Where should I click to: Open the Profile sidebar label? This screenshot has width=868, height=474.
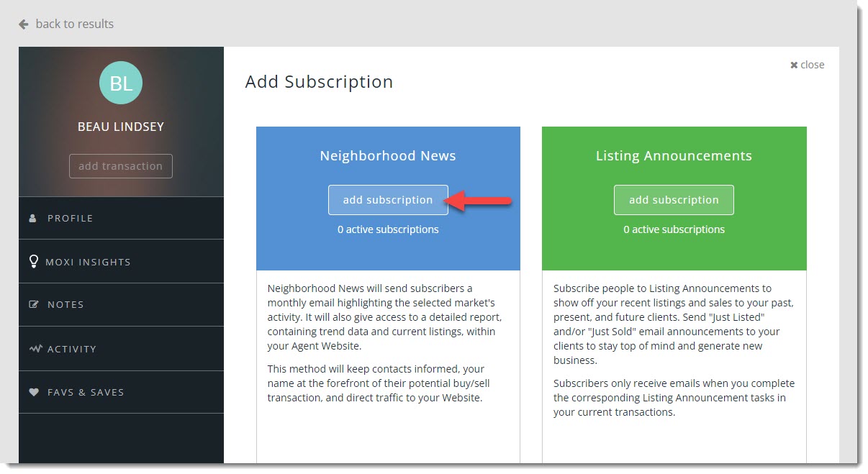point(70,218)
